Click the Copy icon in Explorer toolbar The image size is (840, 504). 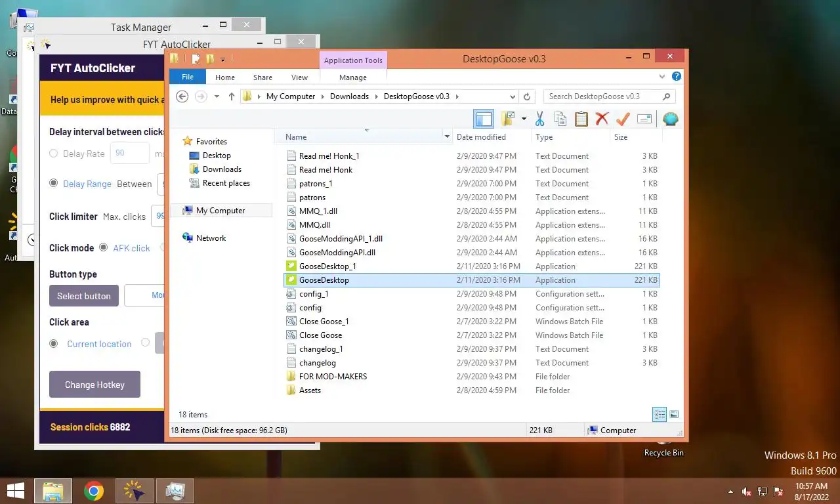click(x=560, y=119)
